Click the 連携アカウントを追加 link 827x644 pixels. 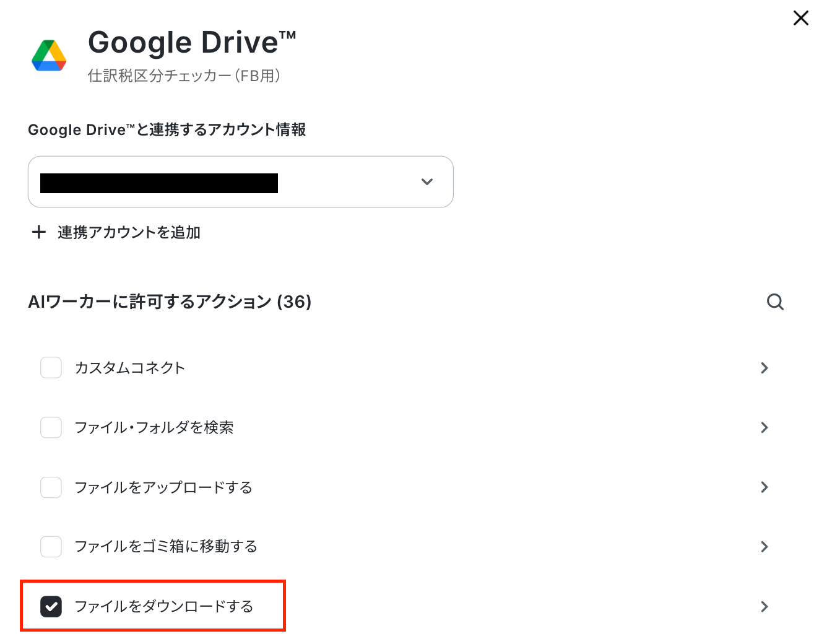click(x=129, y=232)
